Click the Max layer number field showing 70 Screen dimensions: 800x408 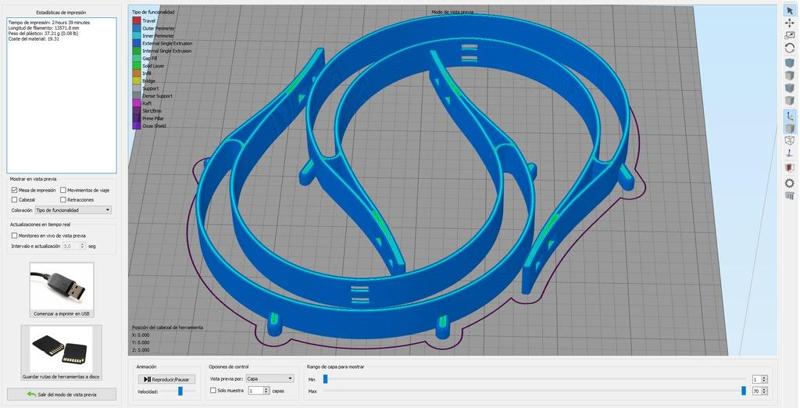(757, 391)
